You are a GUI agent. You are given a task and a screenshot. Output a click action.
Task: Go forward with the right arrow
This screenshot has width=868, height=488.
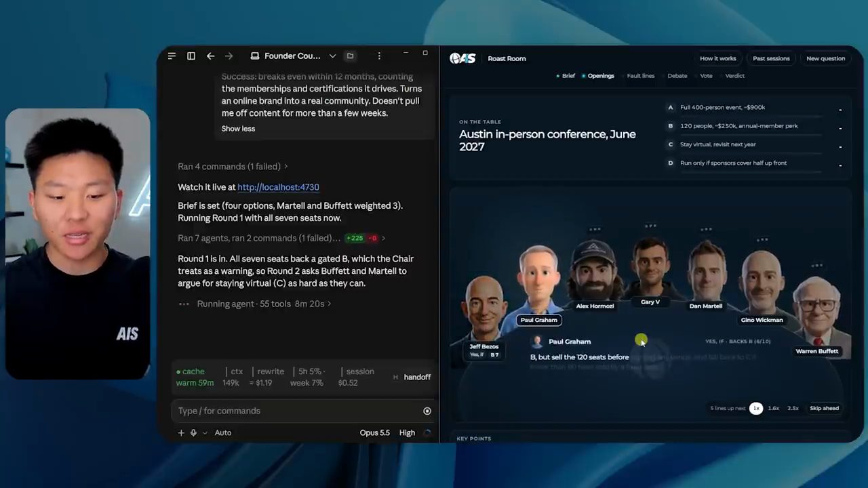click(229, 56)
